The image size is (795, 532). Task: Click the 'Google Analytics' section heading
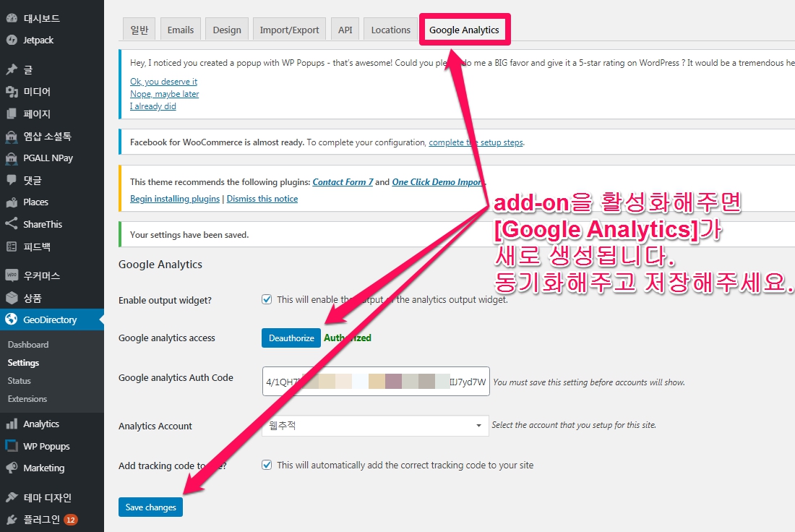tap(160, 265)
